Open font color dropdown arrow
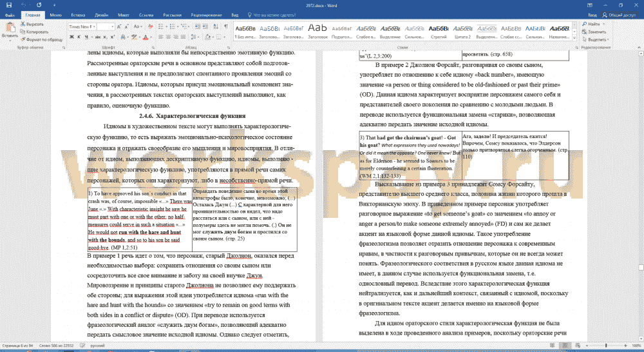 click(150, 37)
